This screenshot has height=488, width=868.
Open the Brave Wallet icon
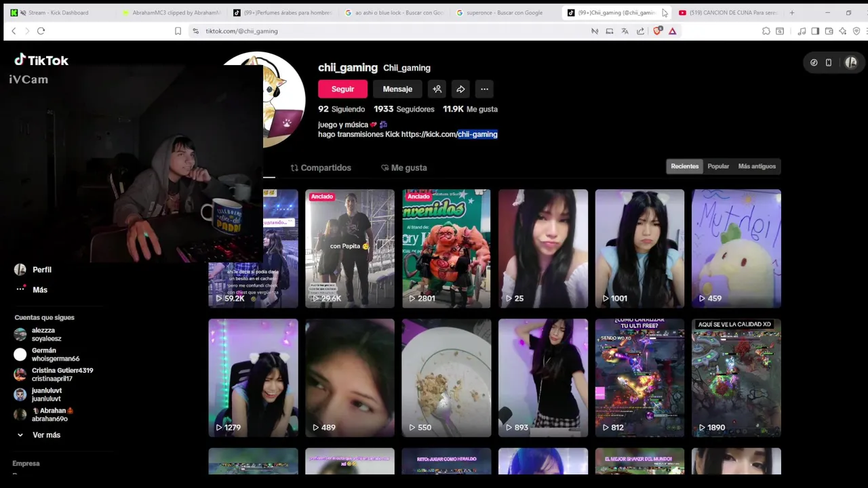pos(829,31)
